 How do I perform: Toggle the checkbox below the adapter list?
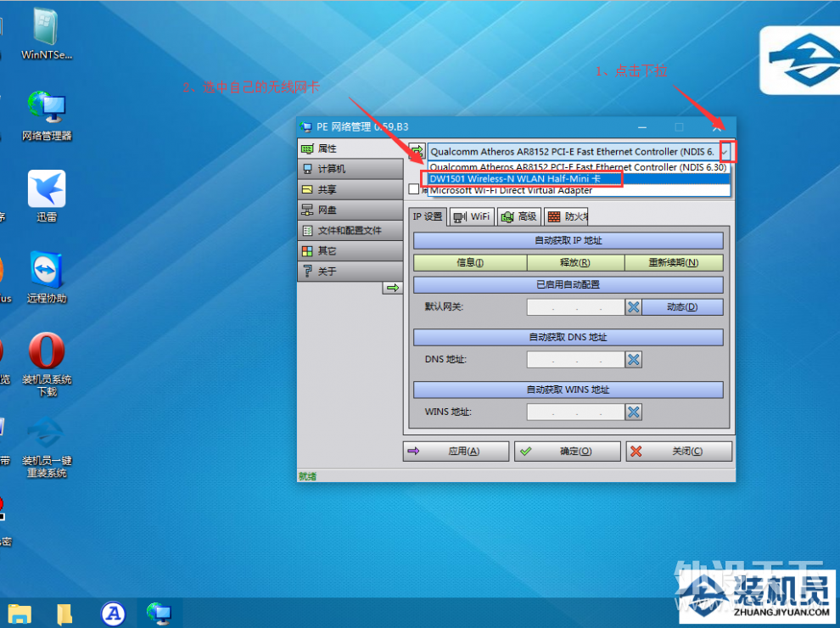[413, 189]
